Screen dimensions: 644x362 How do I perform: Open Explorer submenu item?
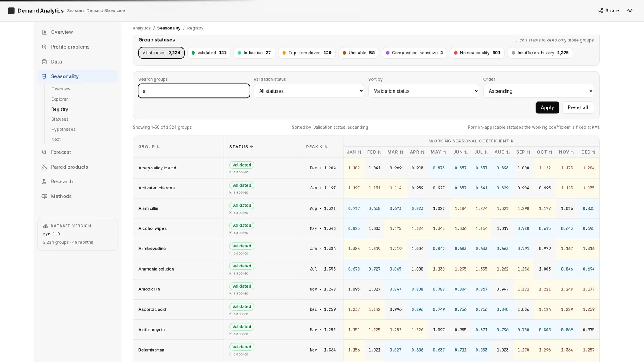click(x=60, y=99)
